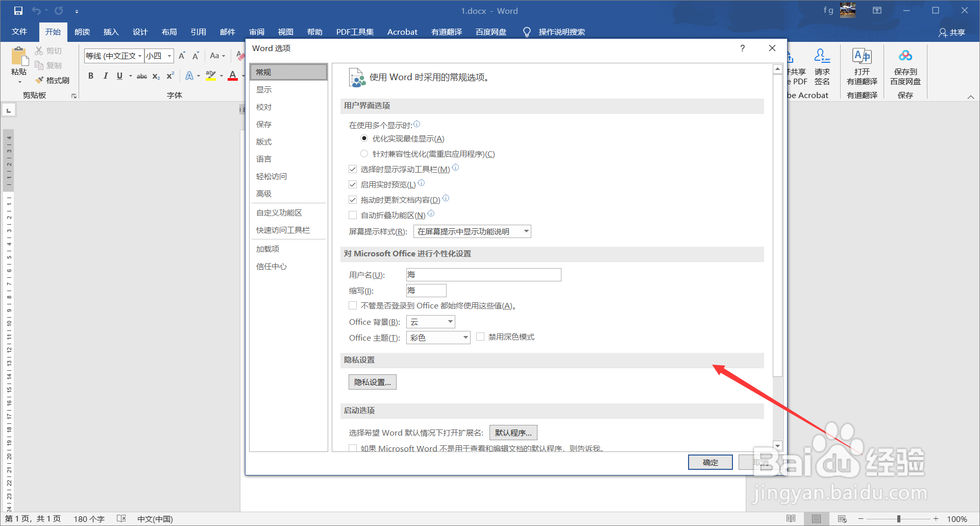Click info icon beside 在使用多个显示时
The image size is (980, 526).
coord(416,124)
